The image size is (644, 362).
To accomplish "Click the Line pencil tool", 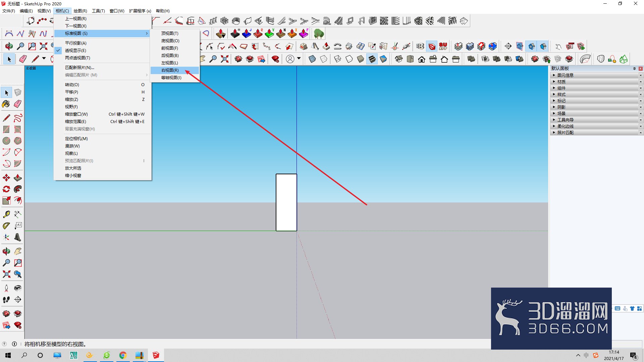I will click(6, 118).
